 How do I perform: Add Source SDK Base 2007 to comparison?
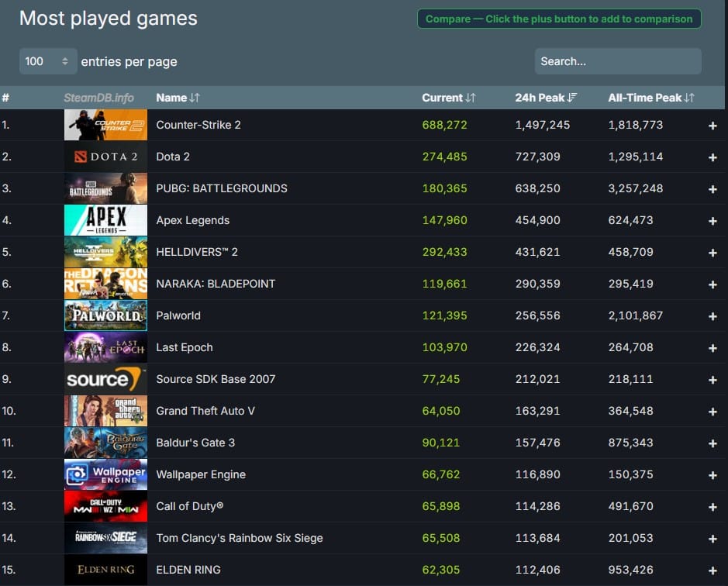coord(712,380)
